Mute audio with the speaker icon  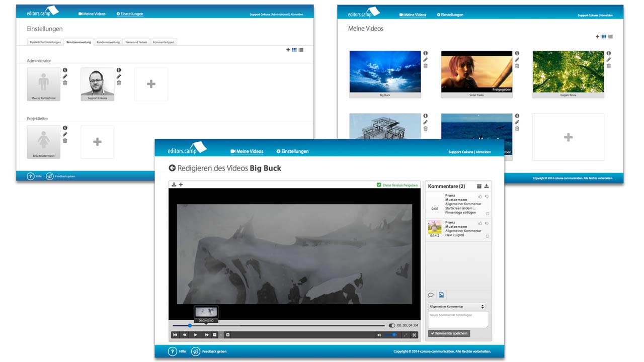379,335
